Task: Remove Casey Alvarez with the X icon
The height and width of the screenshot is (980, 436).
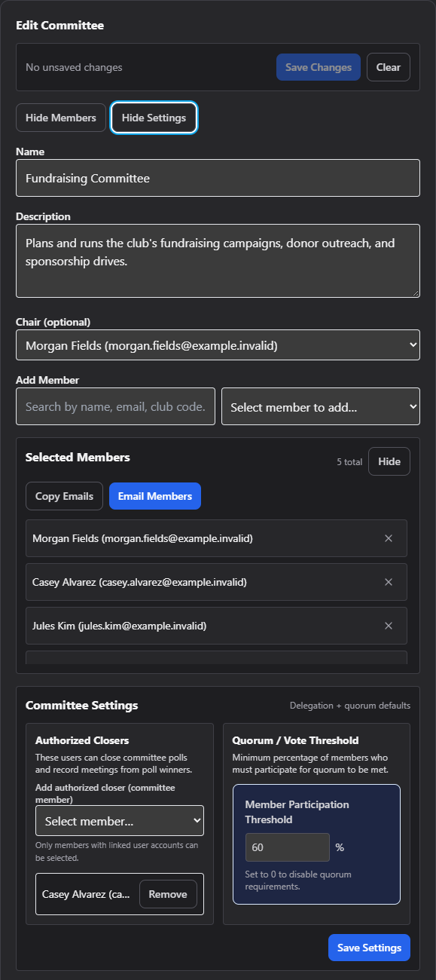Action: tap(389, 582)
